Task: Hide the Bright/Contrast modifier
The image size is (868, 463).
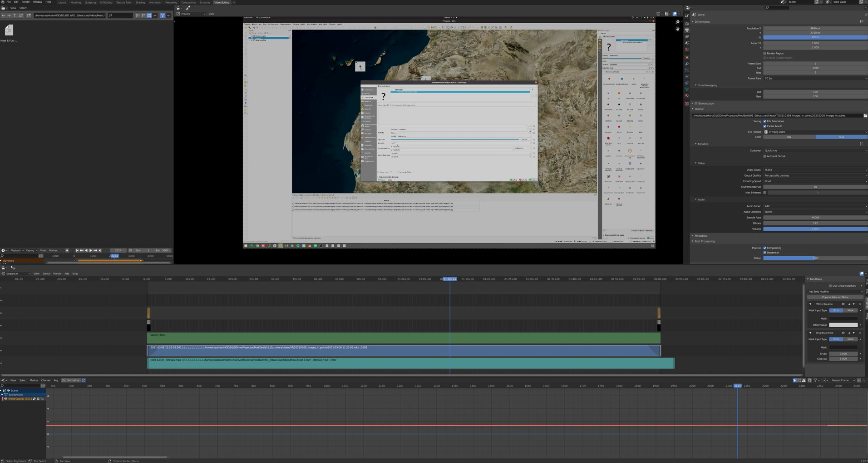Action: pyautogui.click(x=843, y=333)
